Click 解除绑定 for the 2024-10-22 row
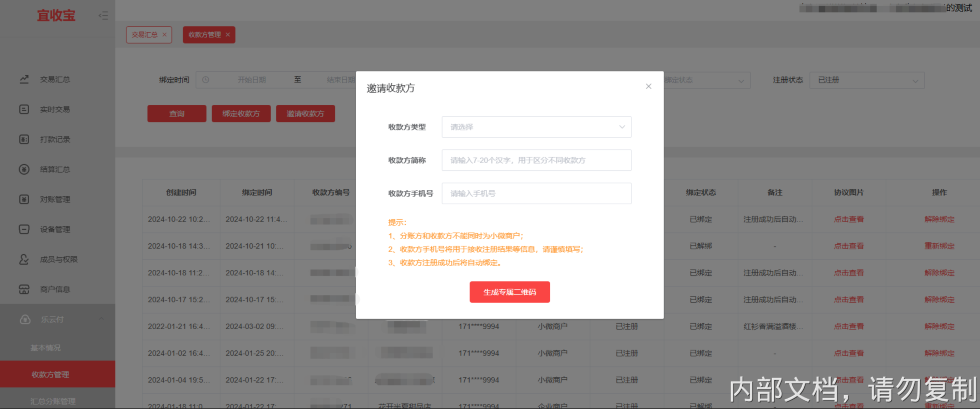The image size is (980, 409). tap(939, 219)
